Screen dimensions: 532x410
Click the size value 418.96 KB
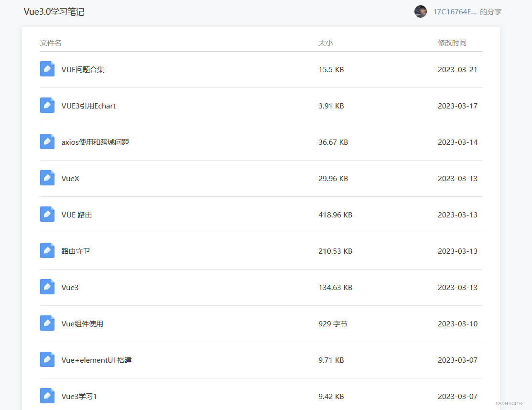click(335, 215)
